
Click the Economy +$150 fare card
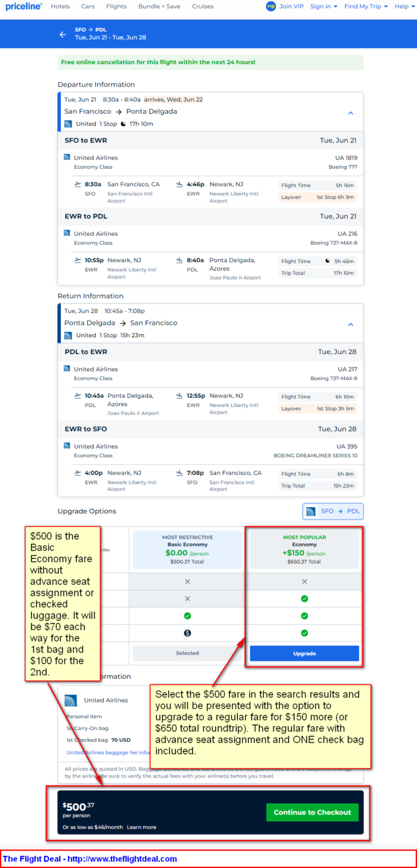pyautogui.click(x=304, y=549)
